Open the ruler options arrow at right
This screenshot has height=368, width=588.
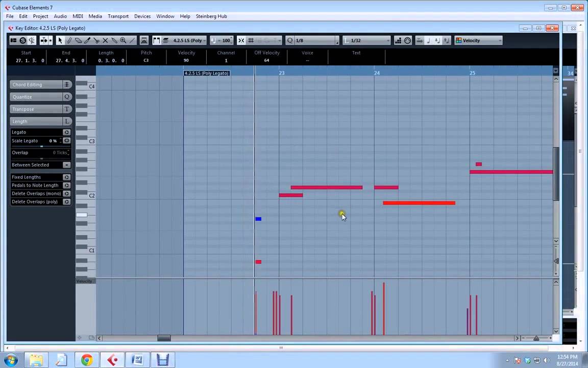pos(556,71)
